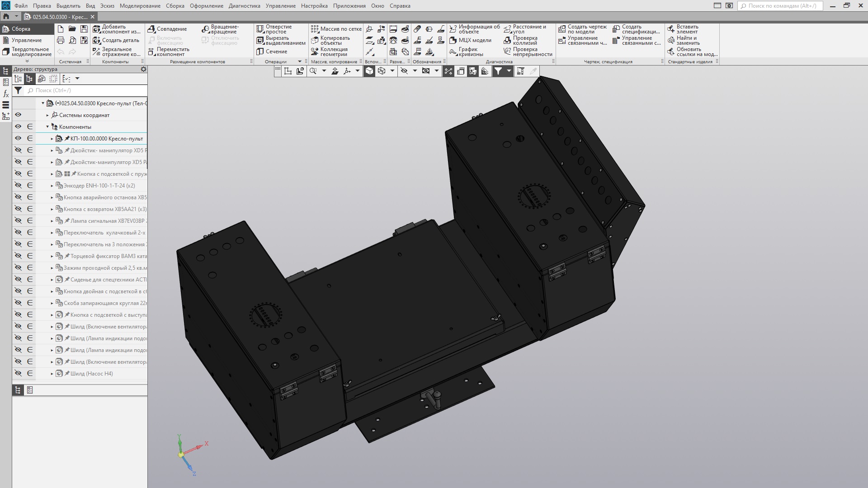The height and width of the screenshot is (488, 868).
Task: Open tree panel settings gear icon
Action: coord(143,69)
